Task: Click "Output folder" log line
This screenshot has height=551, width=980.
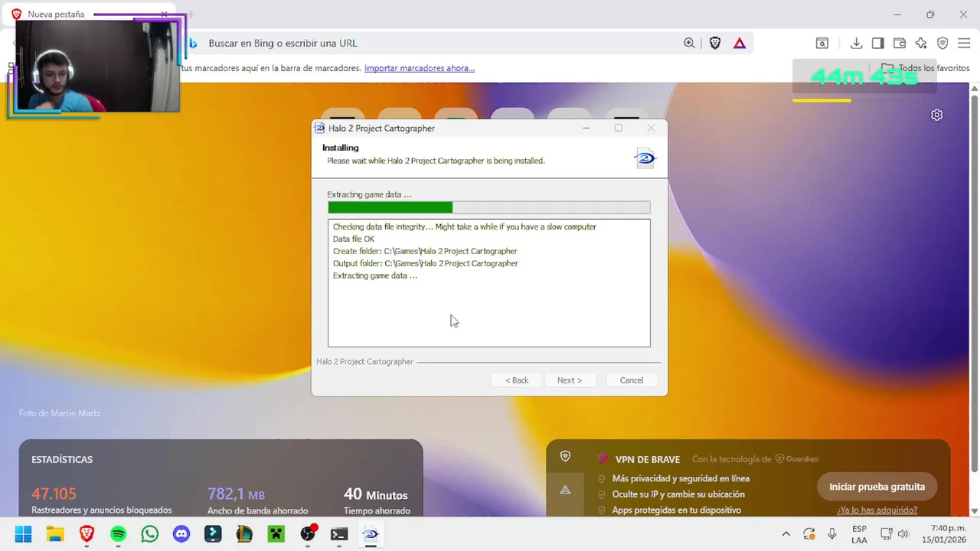Action: tap(426, 263)
